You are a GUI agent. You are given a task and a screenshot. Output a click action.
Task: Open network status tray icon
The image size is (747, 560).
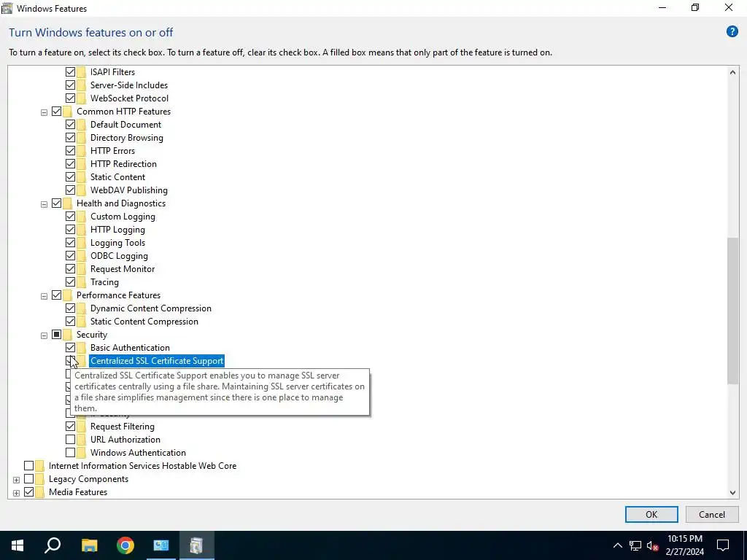[635, 545]
